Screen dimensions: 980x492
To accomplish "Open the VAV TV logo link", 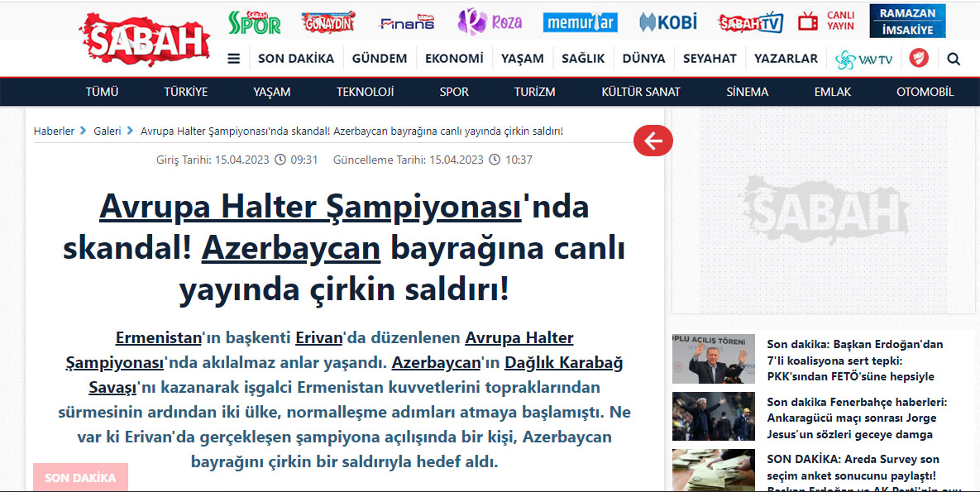I will (x=864, y=59).
